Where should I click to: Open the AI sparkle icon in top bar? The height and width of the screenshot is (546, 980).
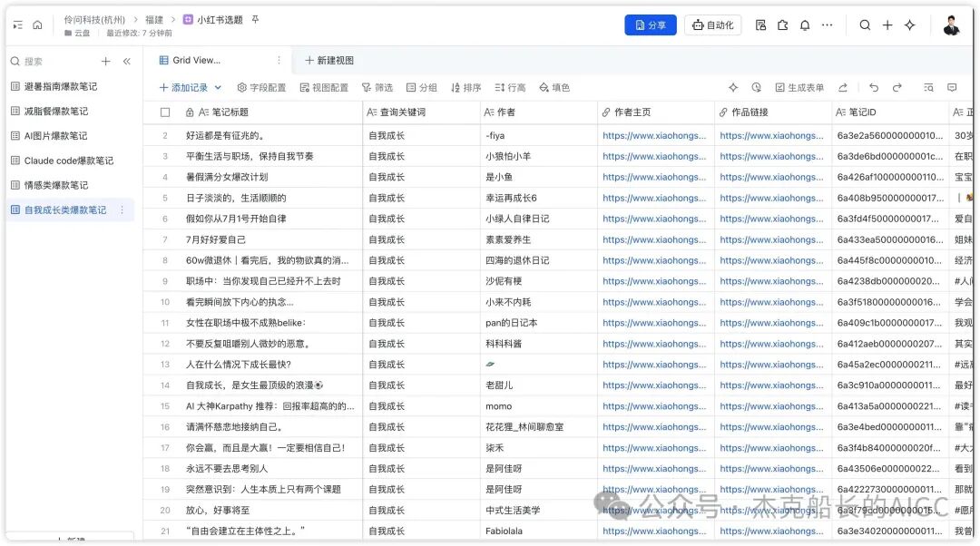click(x=910, y=25)
